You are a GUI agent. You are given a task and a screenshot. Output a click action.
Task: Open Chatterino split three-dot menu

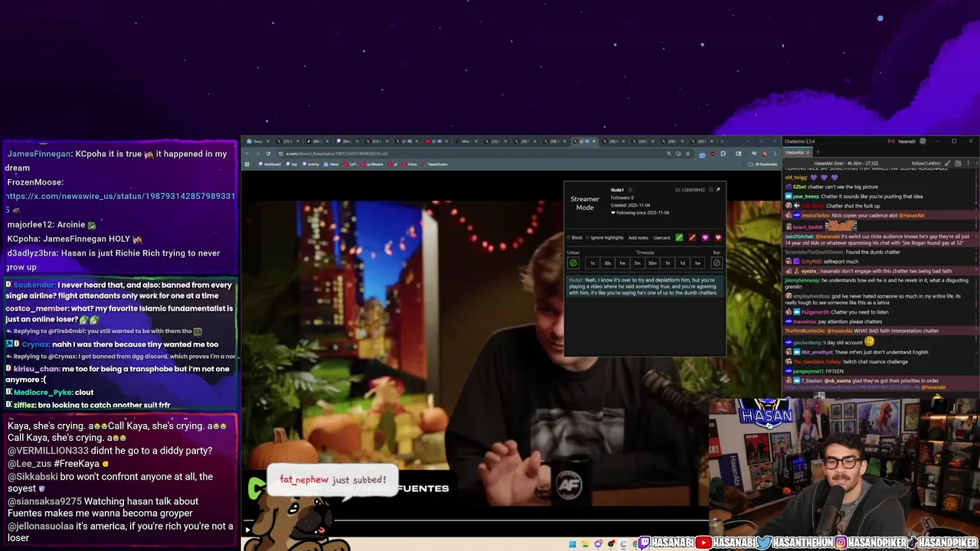pos(969,163)
